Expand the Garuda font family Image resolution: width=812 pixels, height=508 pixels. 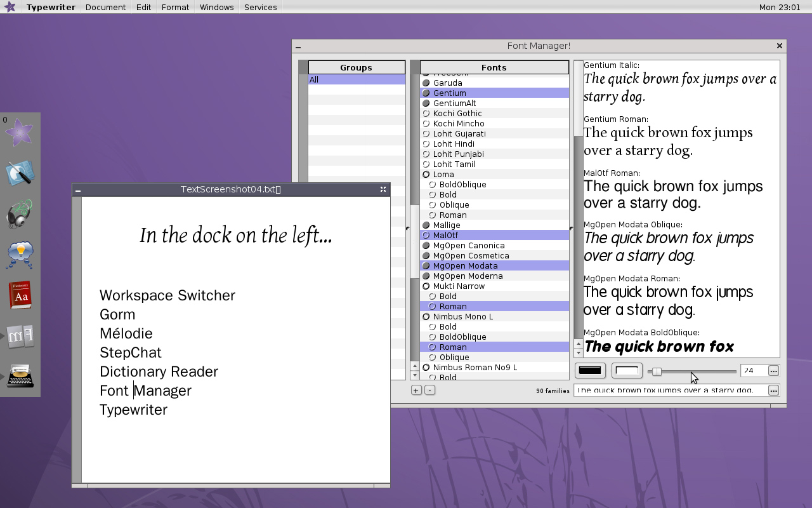click(x=426, y=83)
